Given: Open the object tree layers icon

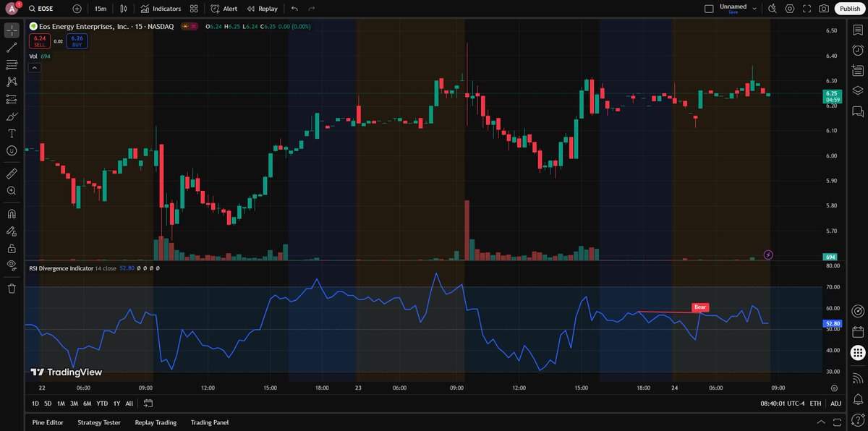Looking at the screenshot, I should click(857, 90).
